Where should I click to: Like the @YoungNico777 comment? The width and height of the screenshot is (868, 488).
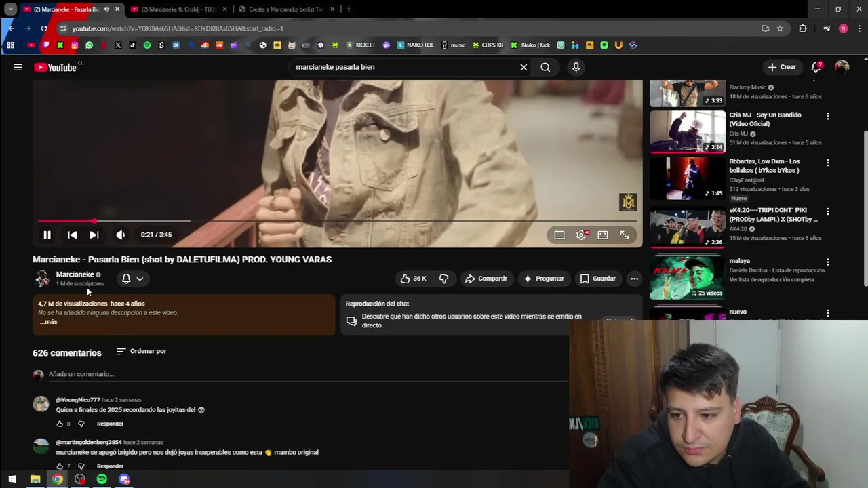point(60,424)
